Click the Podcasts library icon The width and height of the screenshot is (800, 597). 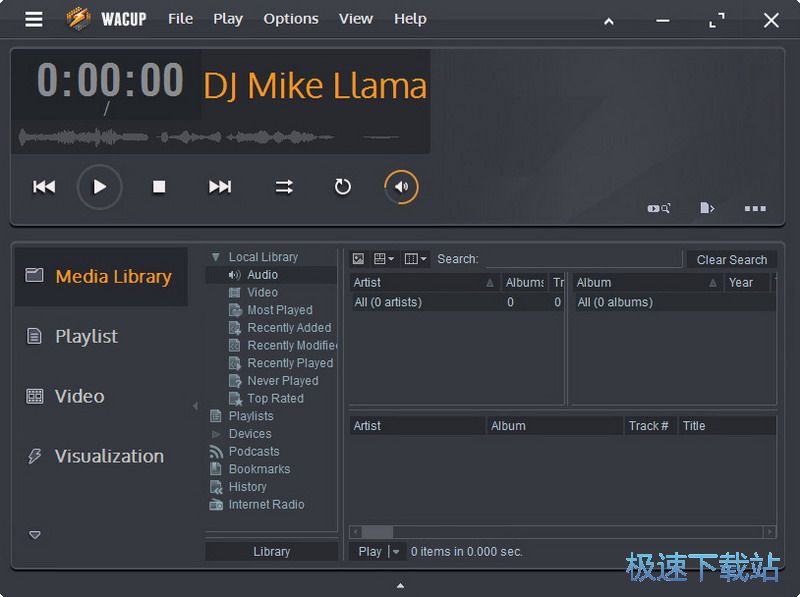[x=216, y=452]
